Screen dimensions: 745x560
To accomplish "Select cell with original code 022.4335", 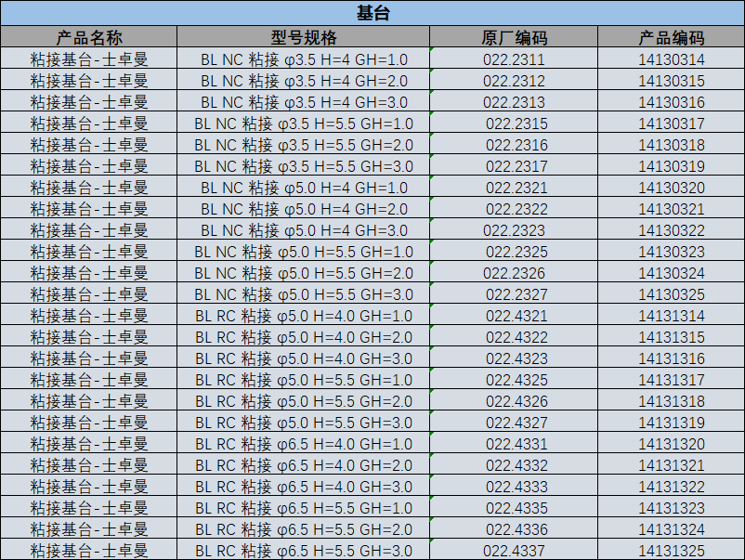I will tap(514, 507).
